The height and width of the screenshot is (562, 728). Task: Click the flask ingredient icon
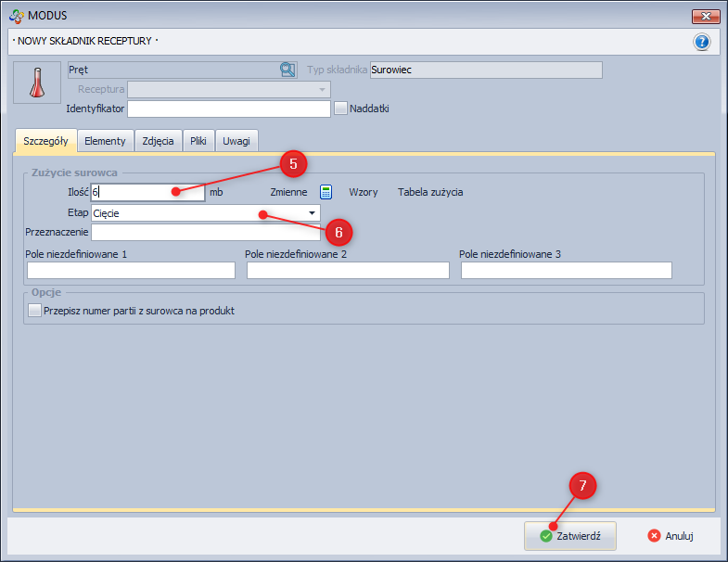(x=37, y=83)
